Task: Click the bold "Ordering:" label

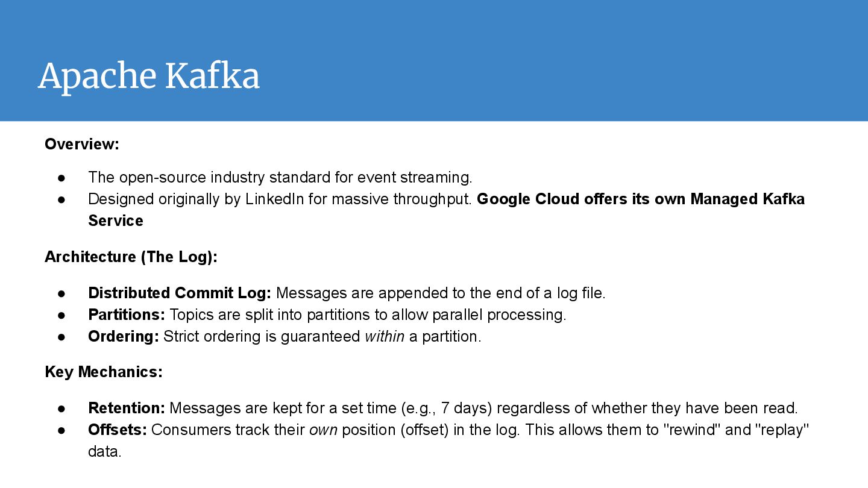Action: 124,336
